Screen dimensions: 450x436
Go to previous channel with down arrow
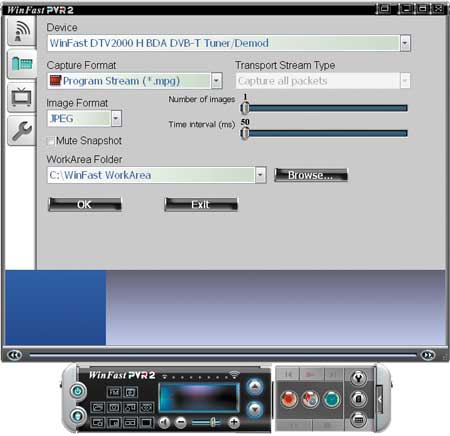pyautogui.click(x=255, y=409)
